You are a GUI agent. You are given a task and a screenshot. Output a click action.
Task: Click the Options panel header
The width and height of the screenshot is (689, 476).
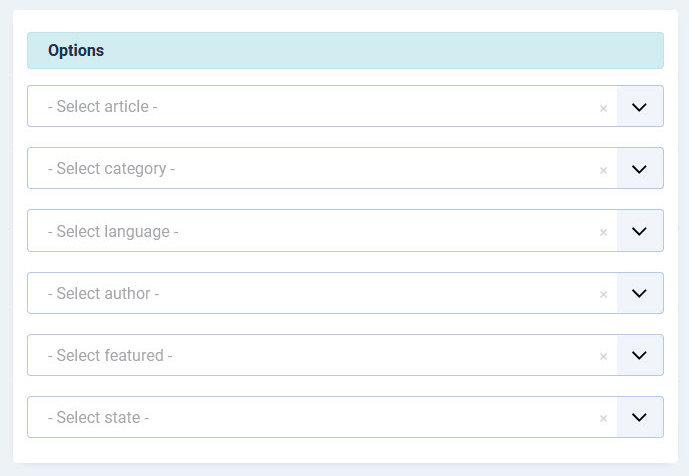(345, 51)
